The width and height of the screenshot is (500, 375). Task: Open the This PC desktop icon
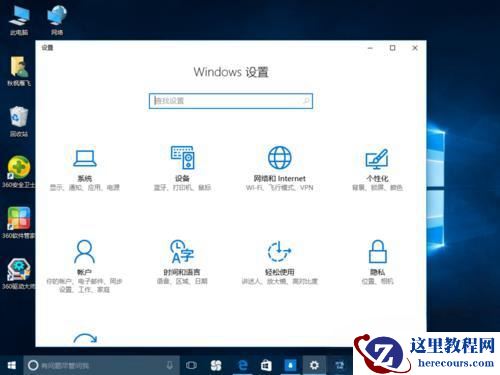(19, 20)
